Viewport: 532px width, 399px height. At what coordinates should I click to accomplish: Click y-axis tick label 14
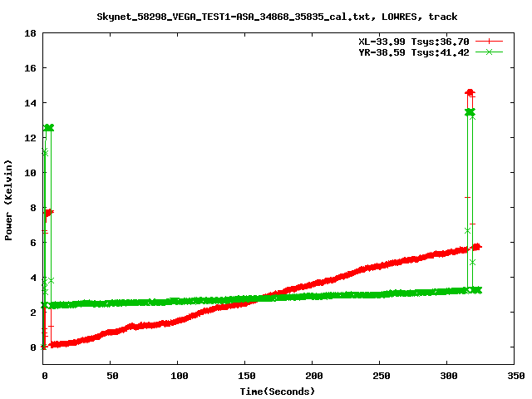coord(30,103)
